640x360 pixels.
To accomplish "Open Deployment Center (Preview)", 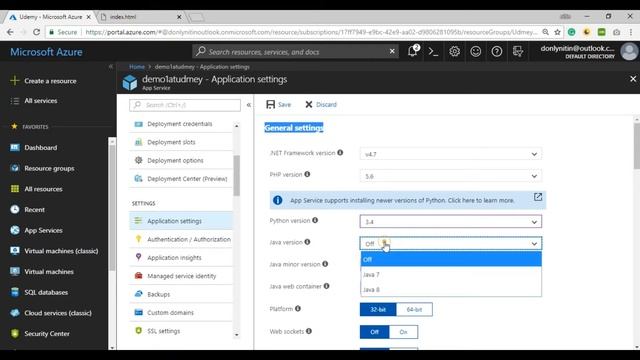I will [181, 179].
